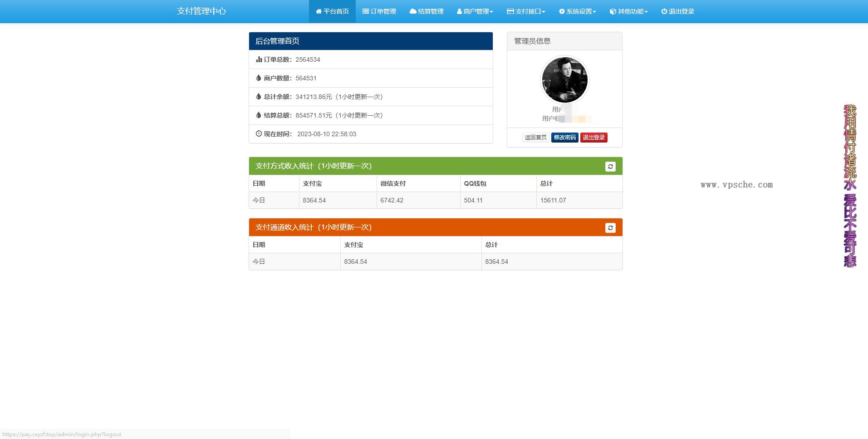Click the clock icon beside 现在时间

pos(259,134)
